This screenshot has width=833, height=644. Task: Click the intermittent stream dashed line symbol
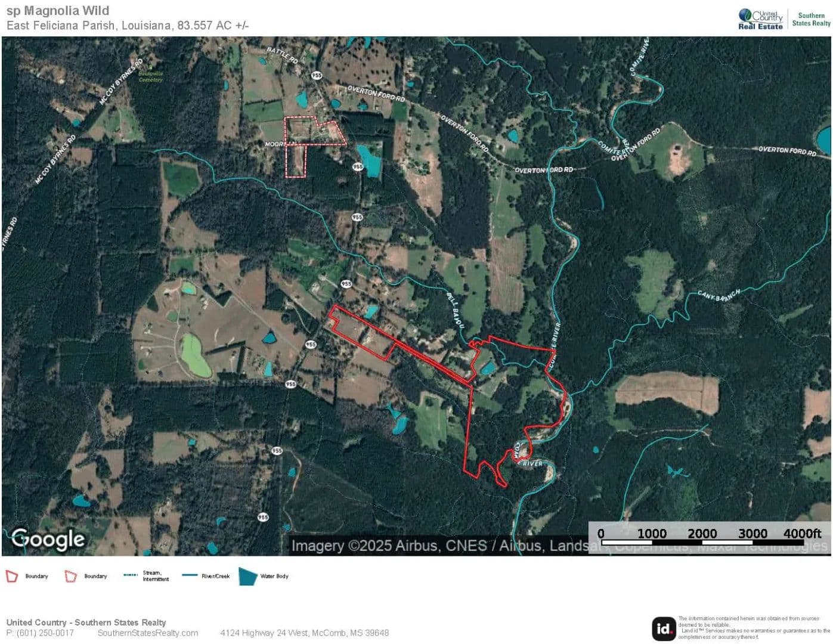tap(131, 575)
